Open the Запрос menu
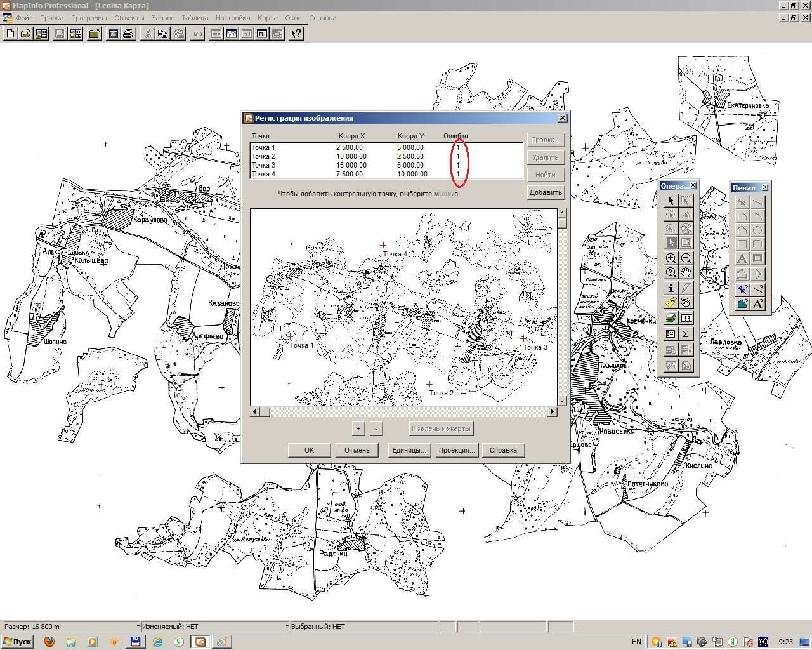 coord(163,18)
